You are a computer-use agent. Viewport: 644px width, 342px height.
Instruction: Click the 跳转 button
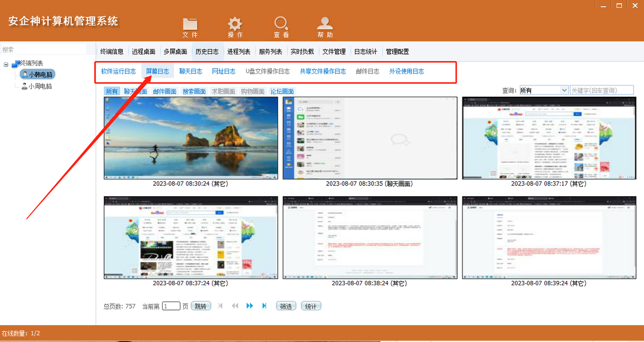pyautogui.click(x=201, y=306)
